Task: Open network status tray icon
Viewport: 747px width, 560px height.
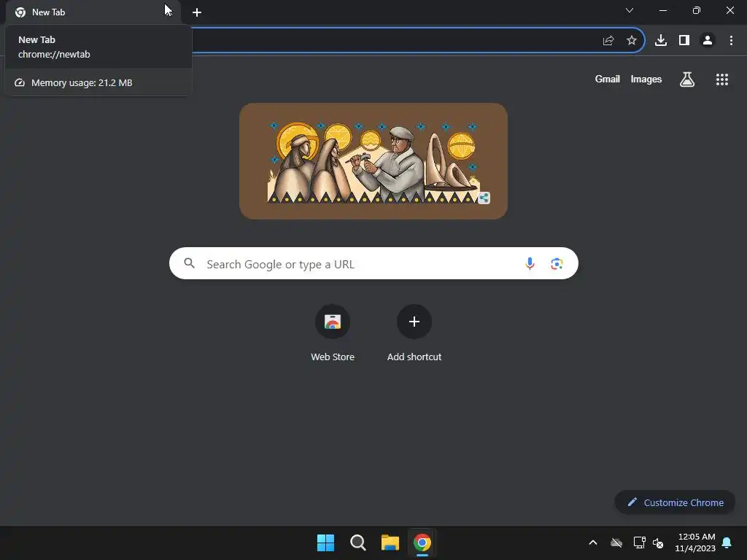Action: 639,542
